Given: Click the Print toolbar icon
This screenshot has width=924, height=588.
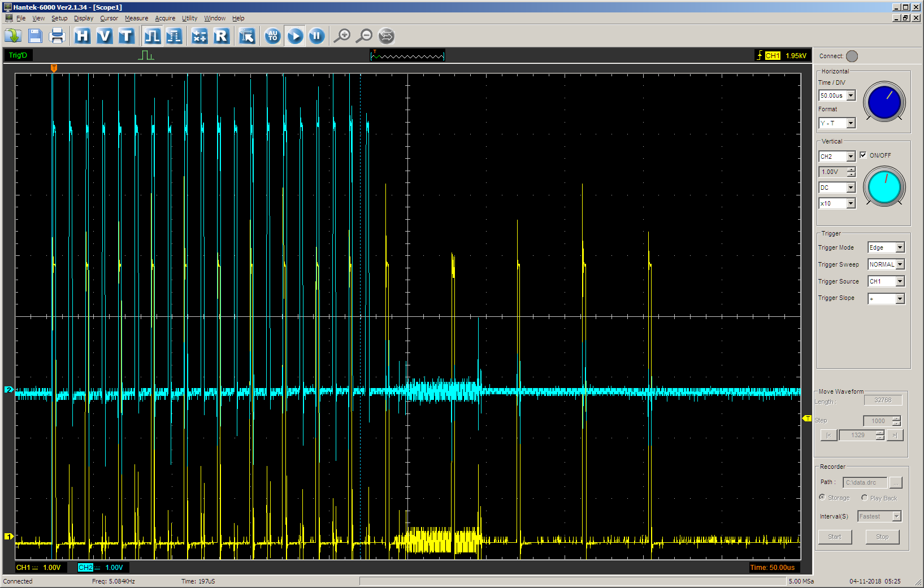Looking at the screenshot, I should [x=57, y=36].
